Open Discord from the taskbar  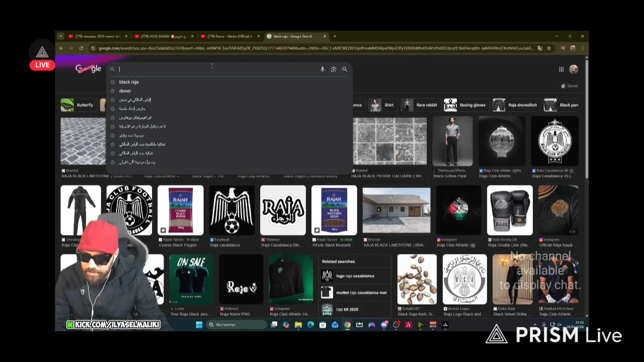pos(384,325)
